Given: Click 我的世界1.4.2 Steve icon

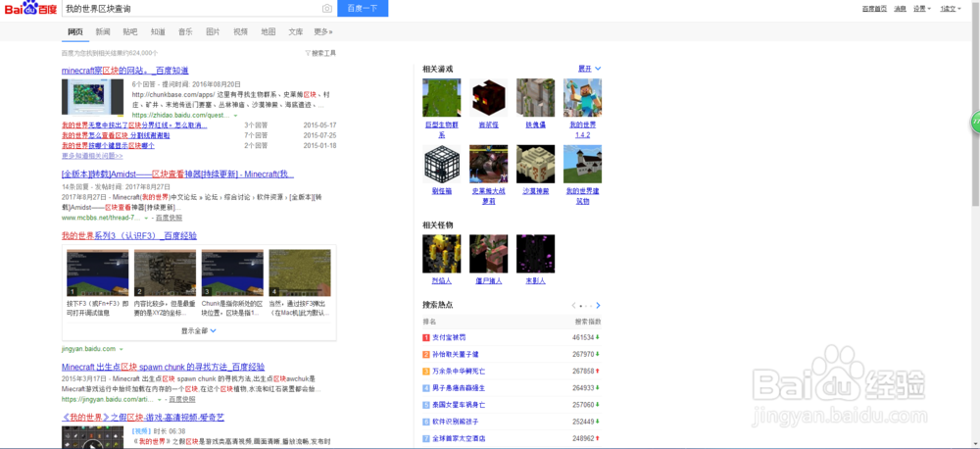Looking at the screenshot, I should pyautogui.click(x=582, y=98).
